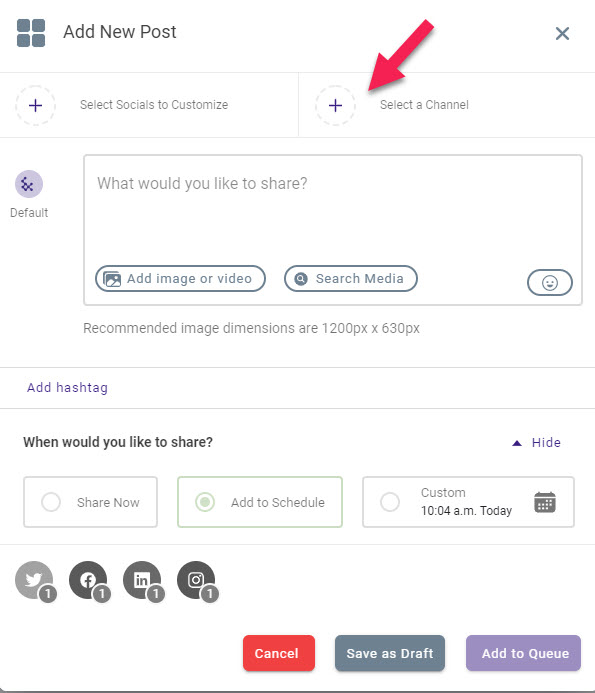Open the calendar date picker icon
This screenshot has width=595, height=693.
tap(545, 502)
